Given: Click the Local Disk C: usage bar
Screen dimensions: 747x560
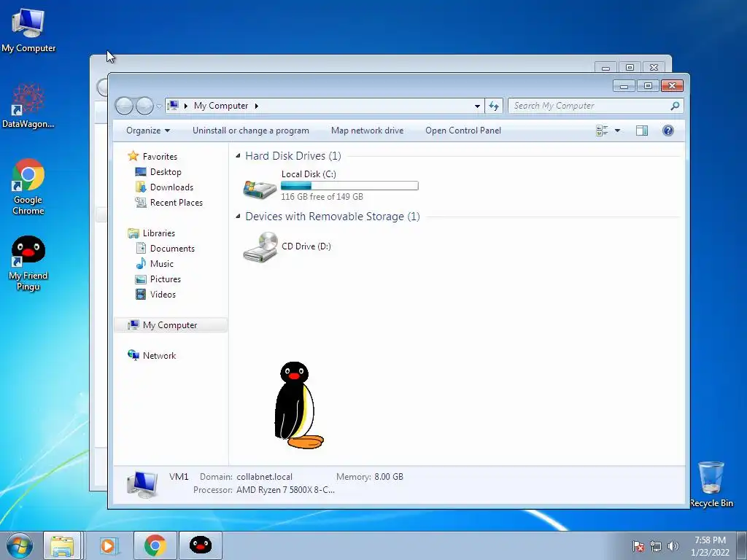Looking at the screenshot, I should click(x=349, y=186).
